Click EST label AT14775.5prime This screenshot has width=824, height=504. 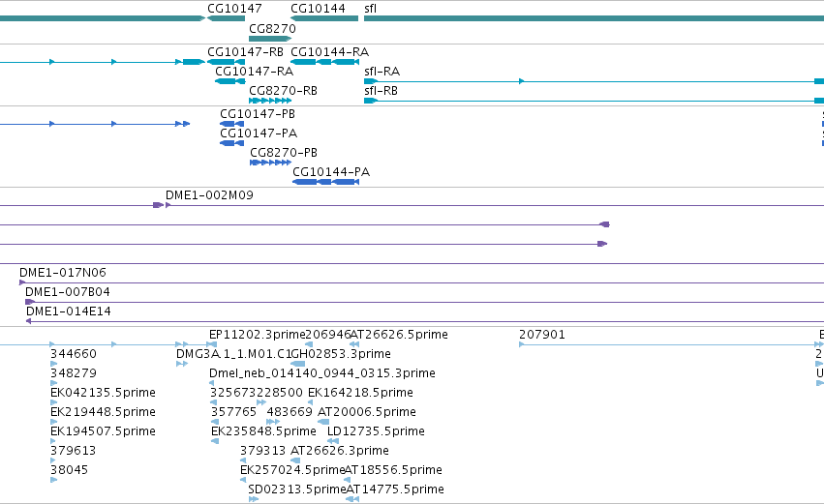point(395,489)
